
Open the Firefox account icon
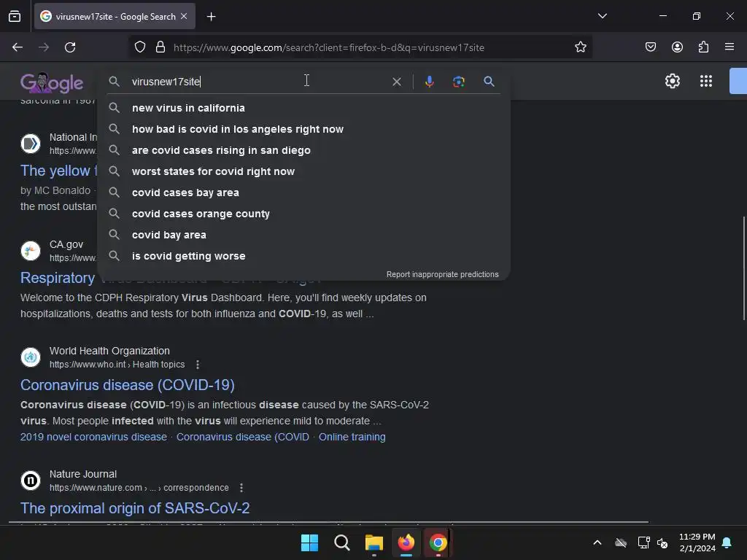[677, 47]
